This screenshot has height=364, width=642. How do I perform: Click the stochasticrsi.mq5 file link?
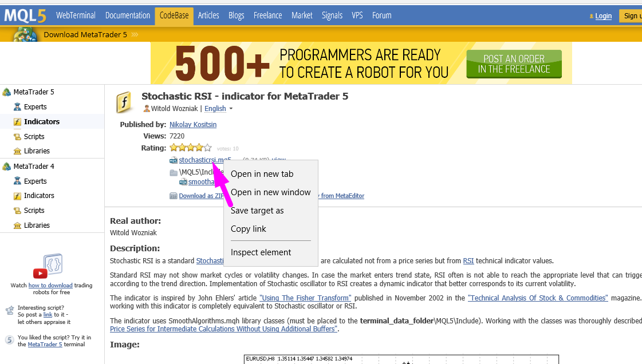click(204, 160)
